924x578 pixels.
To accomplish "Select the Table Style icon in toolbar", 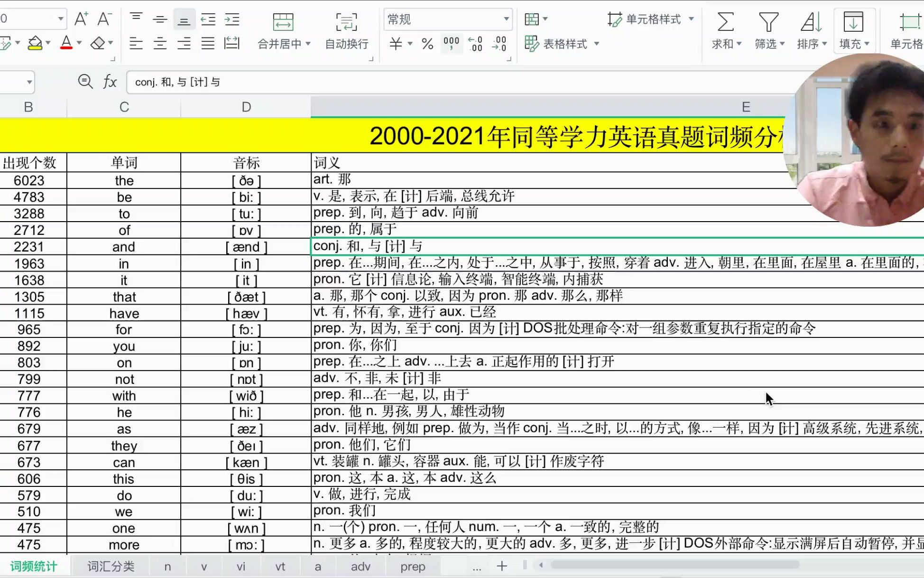I will point(532,43).
